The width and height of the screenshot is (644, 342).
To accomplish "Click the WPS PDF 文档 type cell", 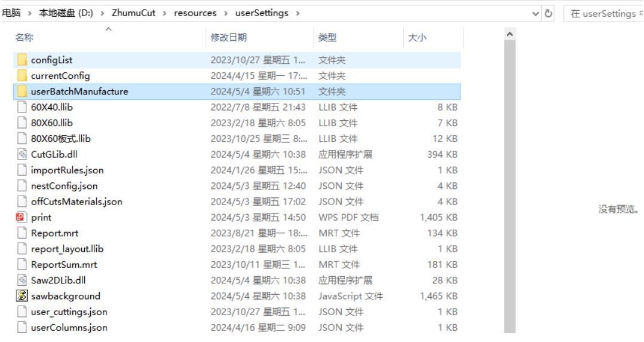I will (x=348, y=218).
